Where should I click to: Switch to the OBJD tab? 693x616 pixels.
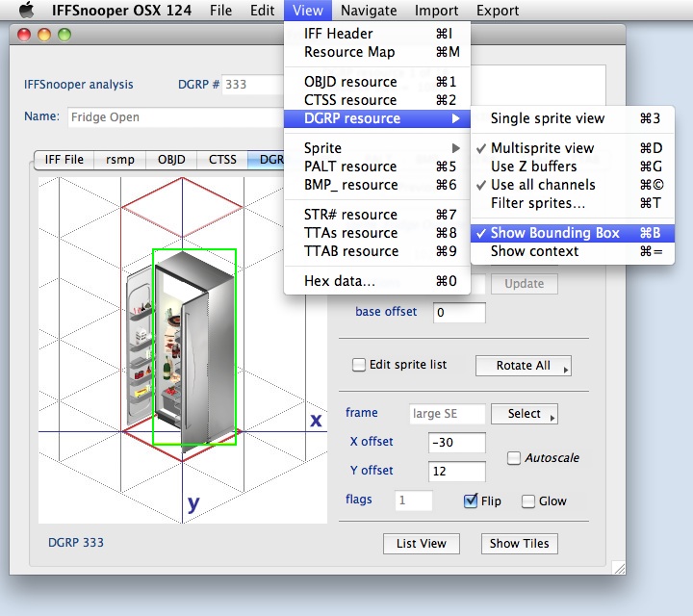pyautogui.click(x=171, y=160)
